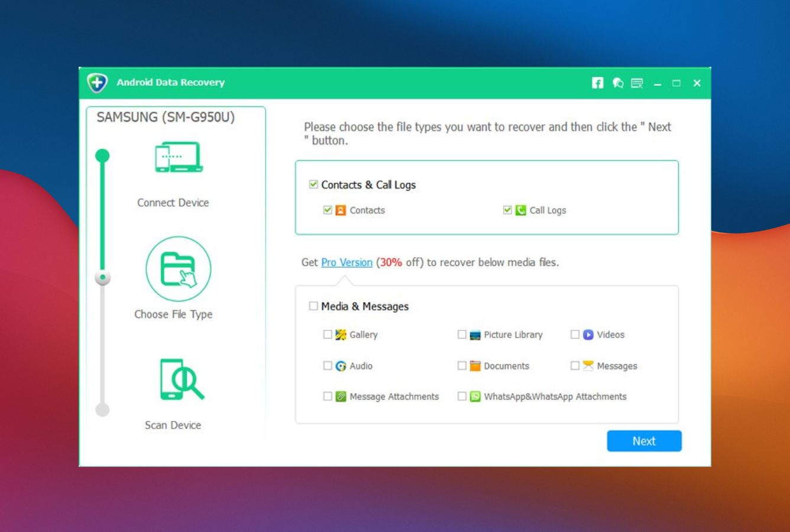790x532 pixels.
Task: Check the Message Attachments checkbox
Action: tap(328, 397)
